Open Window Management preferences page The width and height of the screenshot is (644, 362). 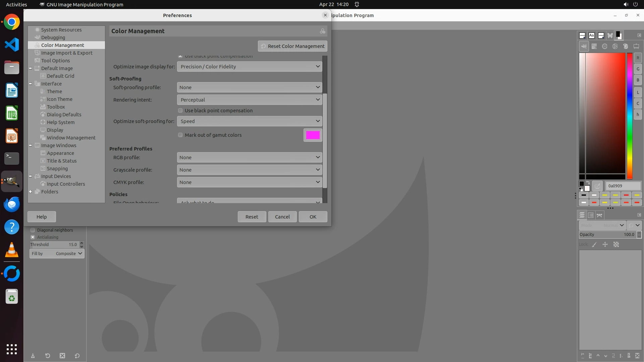pyautogui.click(x=71, y=138)
